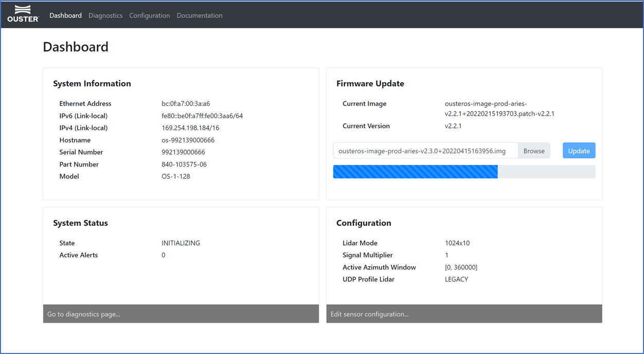Click the System Information heading
Viewport: 644px width, 354px height.
click(92, 84)
